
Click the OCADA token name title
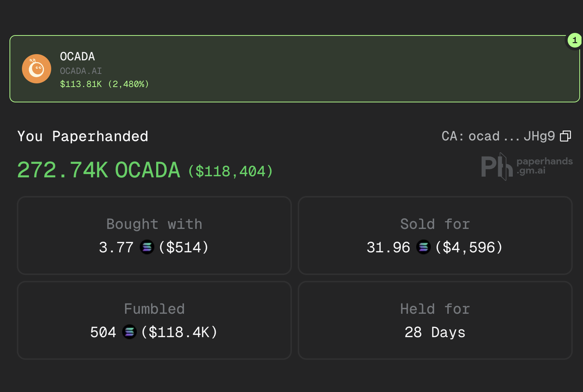point(78,56)
